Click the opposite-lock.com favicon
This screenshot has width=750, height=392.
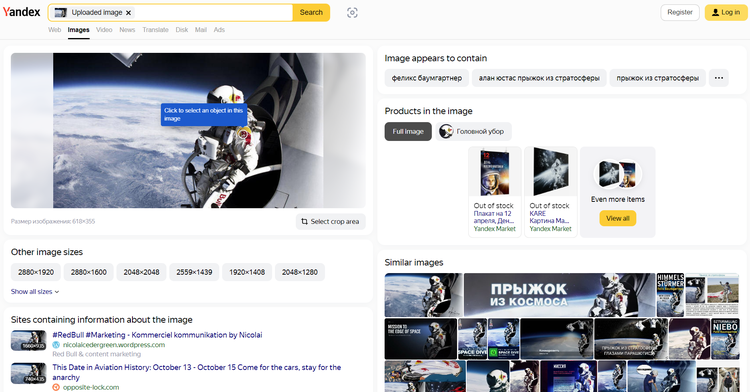pos(56,387)
